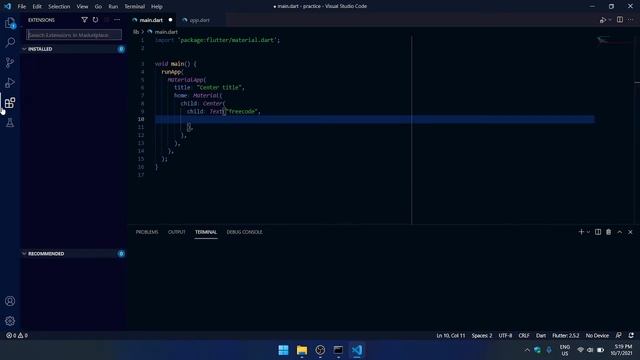This screenshot has width=640, height=360.
Task: Open the clock and date in taskbar
Action: [x=621, y=350]
